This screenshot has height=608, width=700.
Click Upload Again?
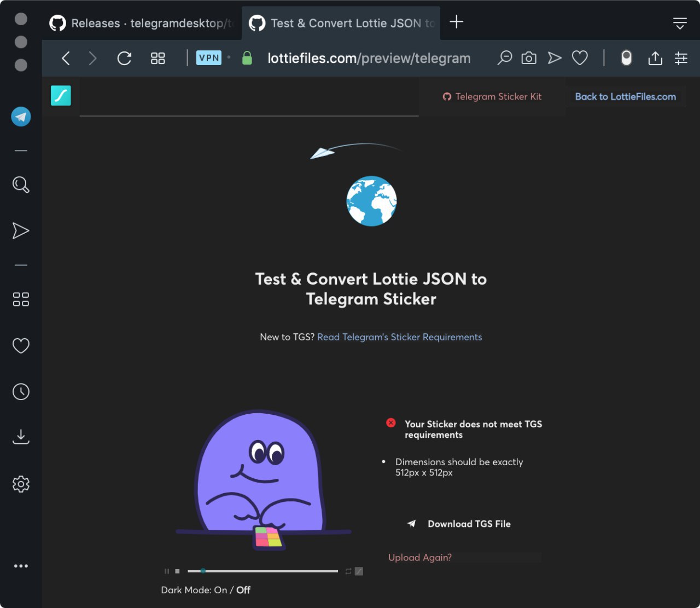pyautogui.click(x=420, y=558)
